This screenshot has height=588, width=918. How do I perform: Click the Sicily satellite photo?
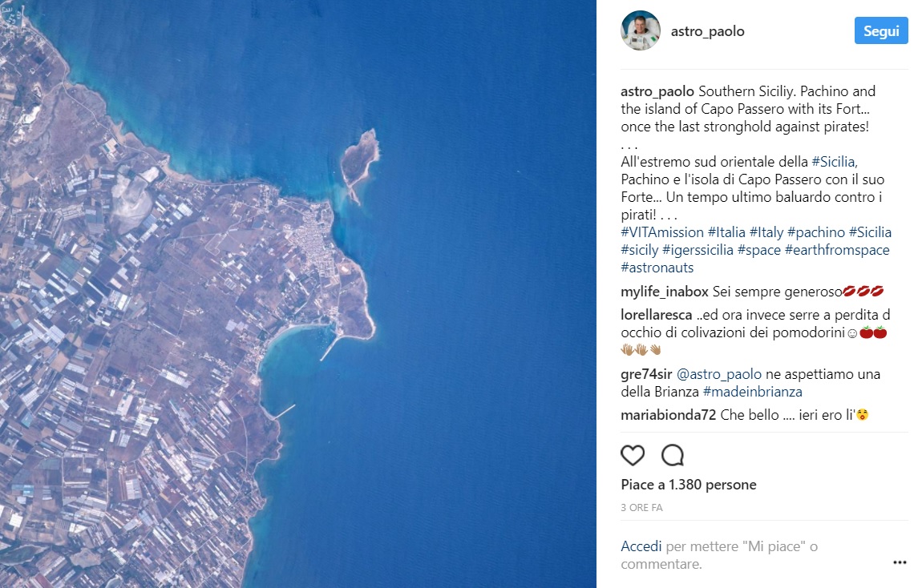298,294
